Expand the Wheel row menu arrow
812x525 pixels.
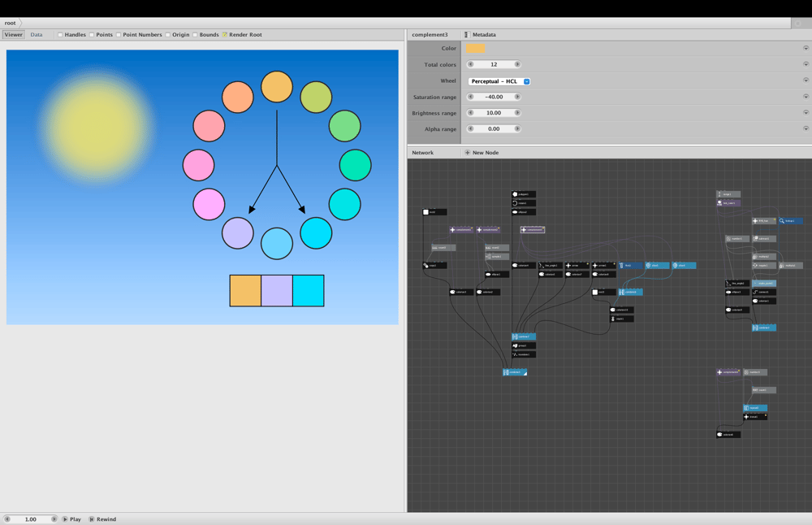(x=806, y=80)
